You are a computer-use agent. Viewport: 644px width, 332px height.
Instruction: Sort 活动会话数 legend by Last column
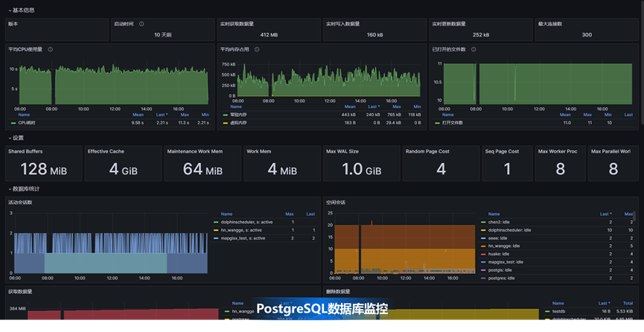click(310, 214)
